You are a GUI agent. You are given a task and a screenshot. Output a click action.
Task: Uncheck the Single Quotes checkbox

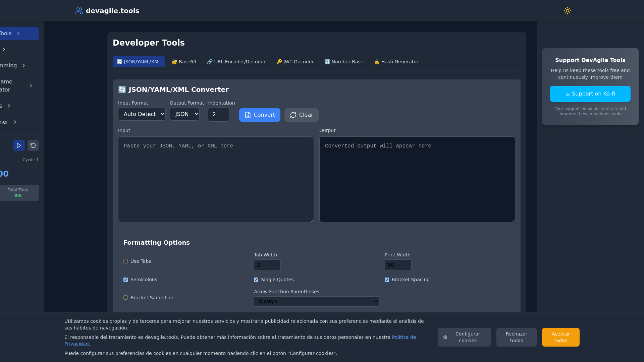256,280
